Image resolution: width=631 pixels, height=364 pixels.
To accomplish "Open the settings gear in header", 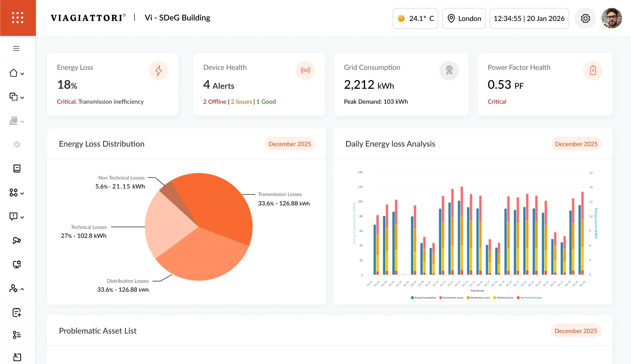I will click(x=585, y=19).
